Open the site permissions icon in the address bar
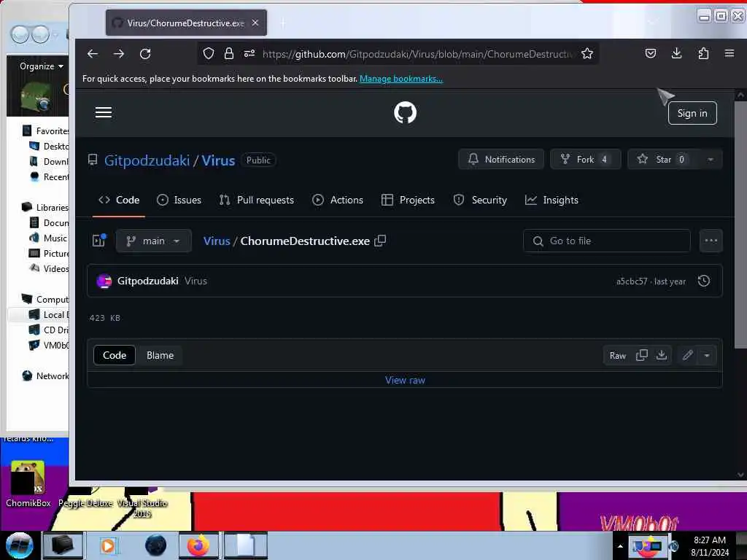This screenshot has width=747, height=560. pyautogui.click(x=249, y=53)
